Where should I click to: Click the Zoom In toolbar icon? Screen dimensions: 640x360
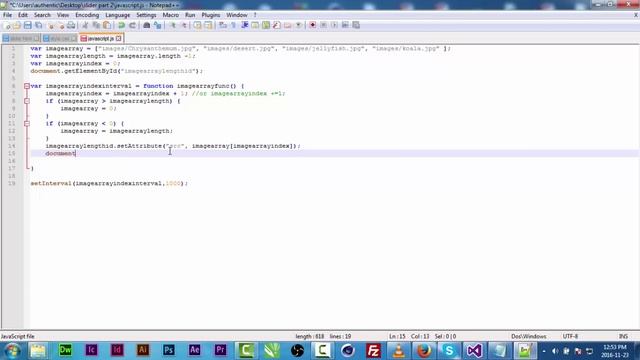[x=173, y=25]
